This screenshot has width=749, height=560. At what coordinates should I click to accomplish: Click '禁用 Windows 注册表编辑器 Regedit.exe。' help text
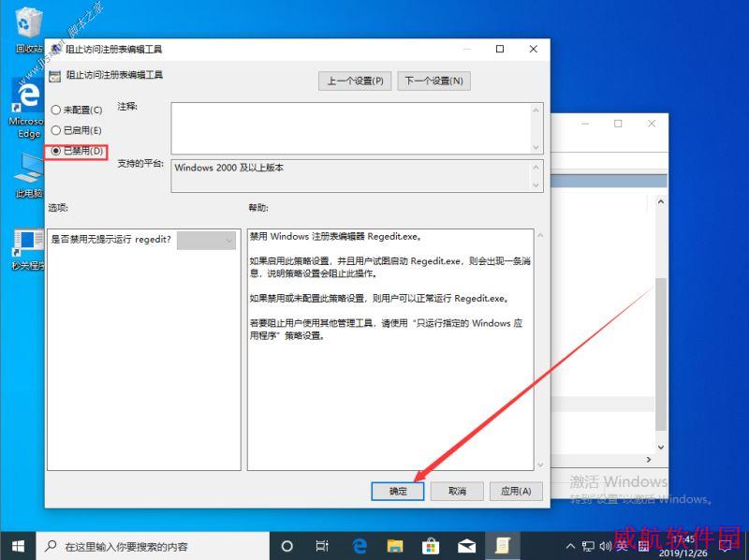[x=335, y=236]
